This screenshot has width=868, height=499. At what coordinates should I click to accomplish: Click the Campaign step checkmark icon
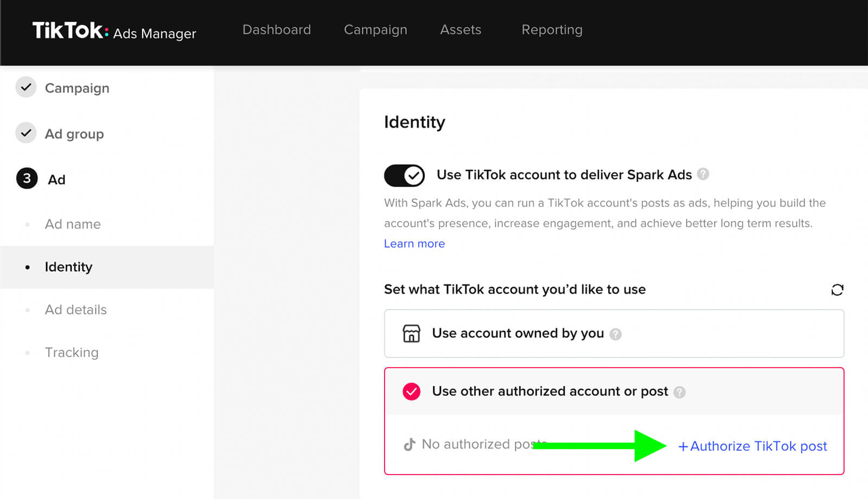pyautogui.click(x=26, y=87)
